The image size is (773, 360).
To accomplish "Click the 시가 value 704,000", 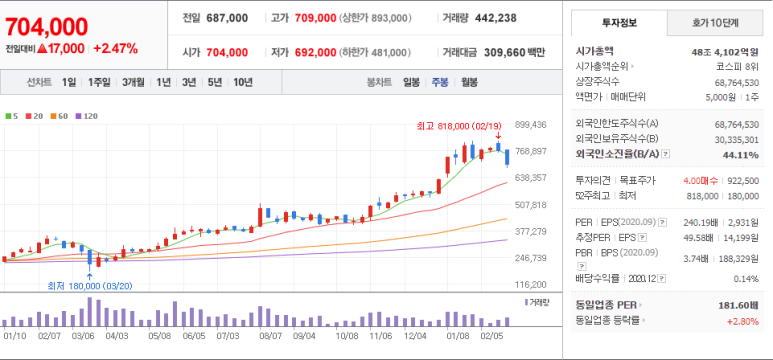I will (227, 52).
